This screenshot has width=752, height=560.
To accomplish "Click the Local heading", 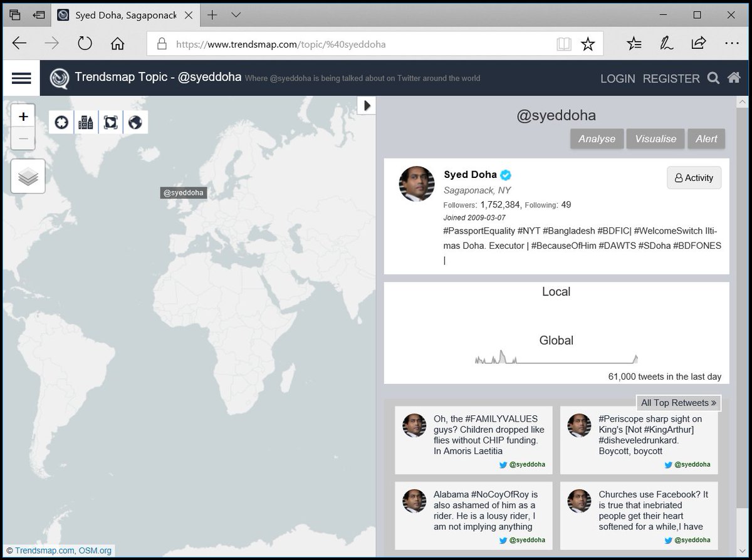I will pos(556,292).
